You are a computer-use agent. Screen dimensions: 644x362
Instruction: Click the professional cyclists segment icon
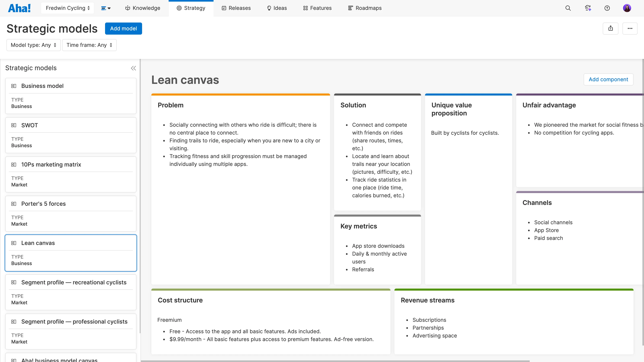(x=14, y=322)
